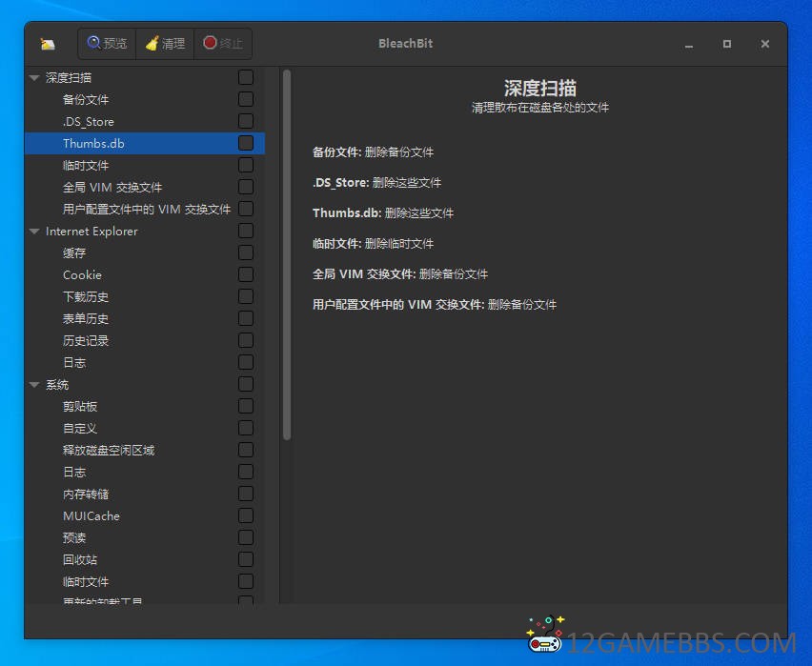This screenshot has width=812, height=666.
Task: Select the 内存转储 tree row
Action: coord(145,494)
